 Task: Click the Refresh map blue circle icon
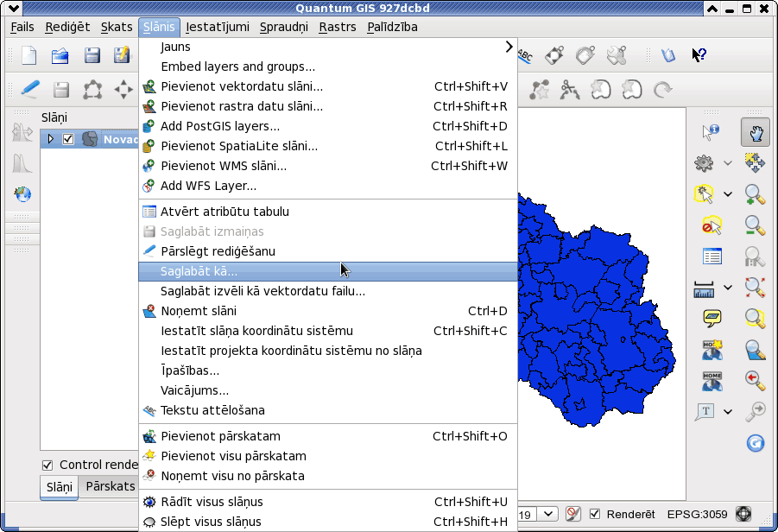pyautogui.click(x=756, y=443)
